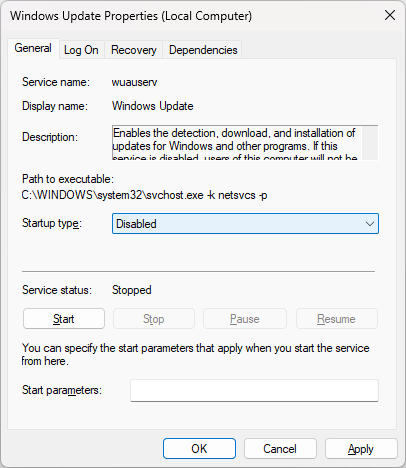Select the path to executable text

(x=144, y=195)
